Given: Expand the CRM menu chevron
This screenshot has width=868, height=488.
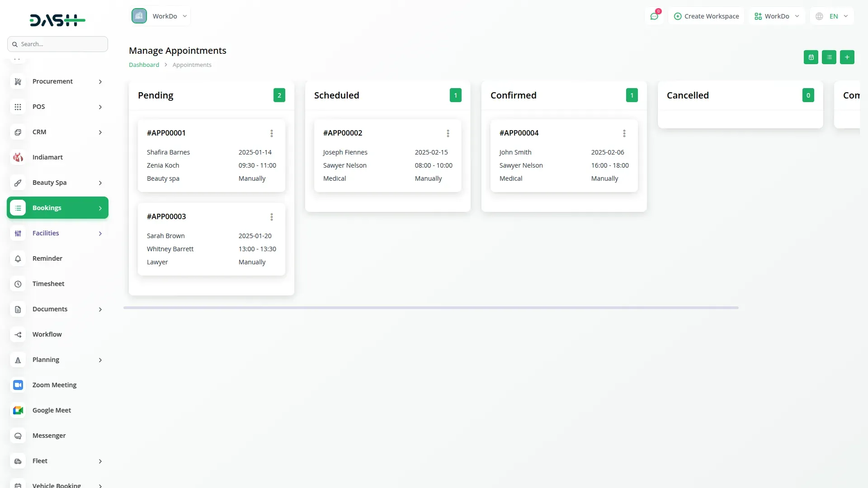Looking at the screenshot, I should coord(100,132).
